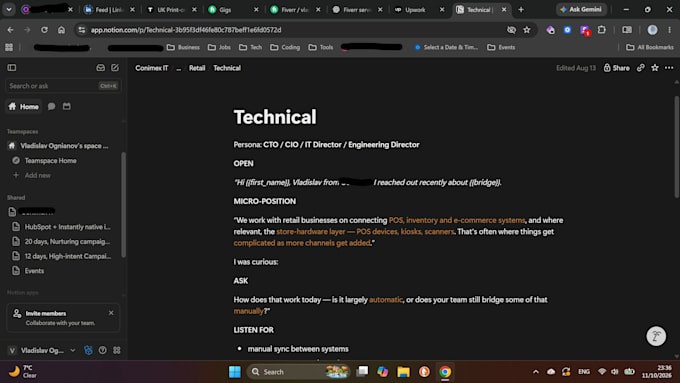This screenshot has height=383, width=680.
Task: Open the page options three-dot menu
Action: point(669,68)
